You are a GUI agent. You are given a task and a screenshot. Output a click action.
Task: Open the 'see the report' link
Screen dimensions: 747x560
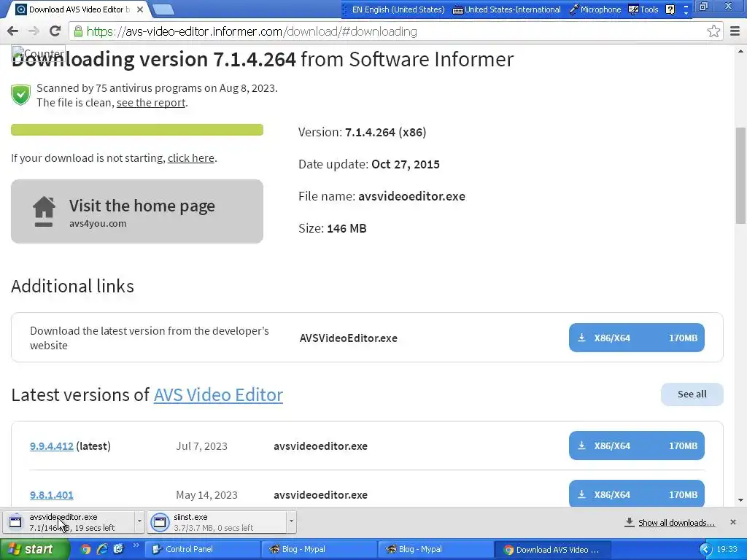click(x=151, y=102)
